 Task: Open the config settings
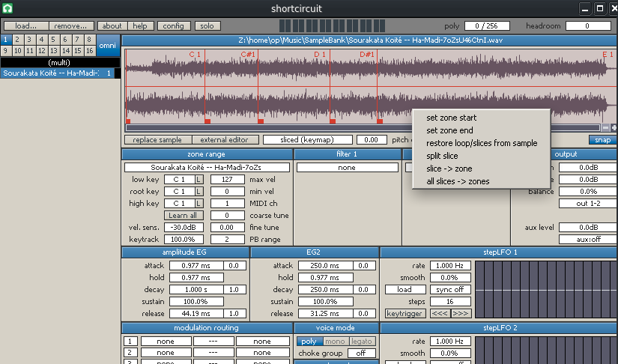(x=174, y=26)
